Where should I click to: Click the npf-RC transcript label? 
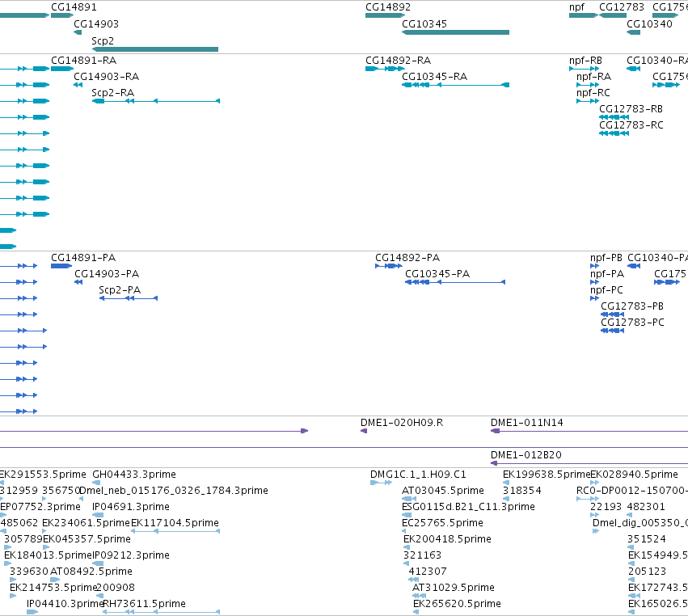[593, 93]
